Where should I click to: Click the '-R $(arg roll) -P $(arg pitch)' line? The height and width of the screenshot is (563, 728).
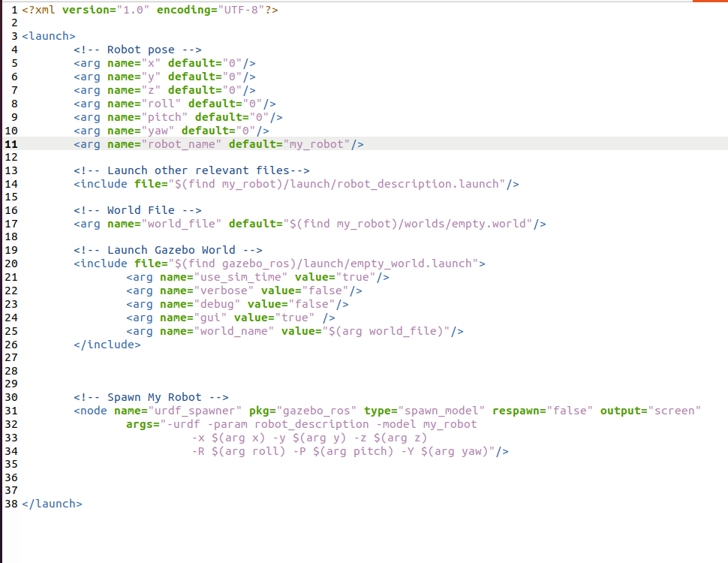(350, 451)
